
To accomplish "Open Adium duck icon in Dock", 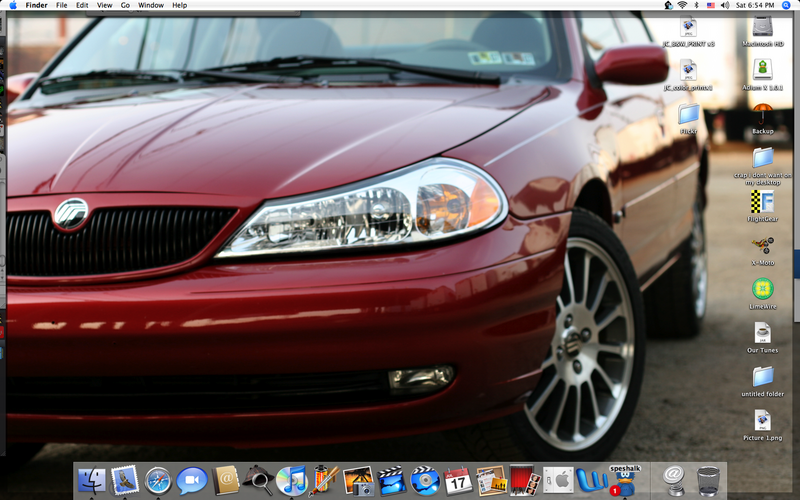I will coord(625,483).
